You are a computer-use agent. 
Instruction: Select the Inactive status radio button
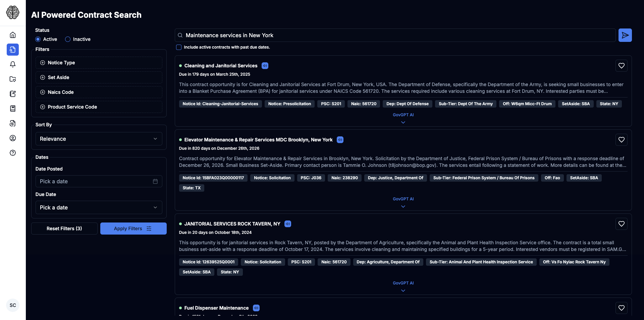[x=68, y=39]
